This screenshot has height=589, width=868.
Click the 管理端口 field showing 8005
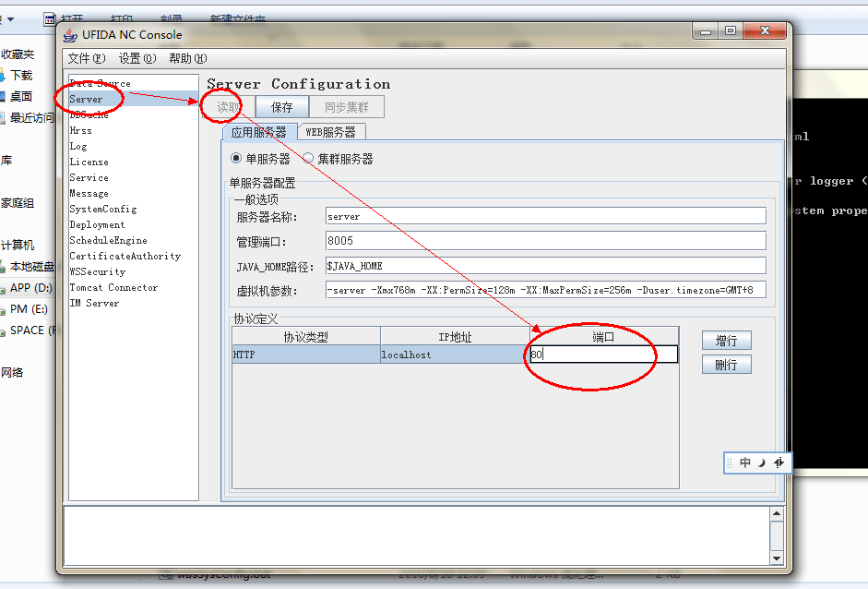(546, 240)
